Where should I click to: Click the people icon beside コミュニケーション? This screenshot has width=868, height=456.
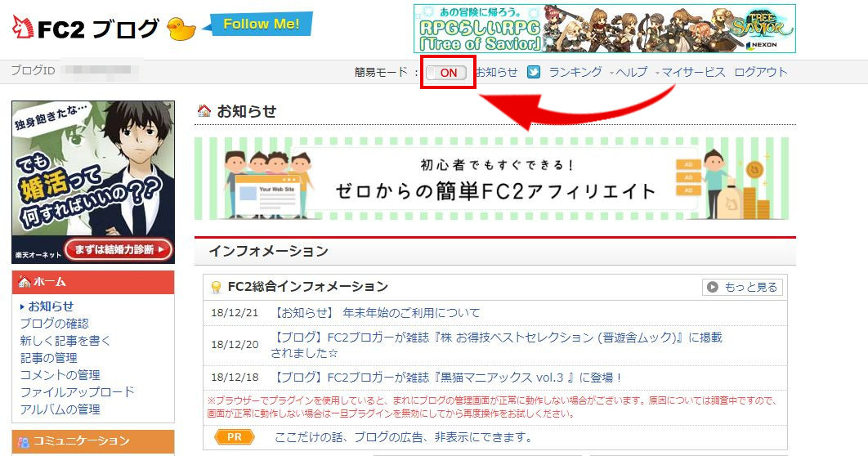[x=23, y=441]
